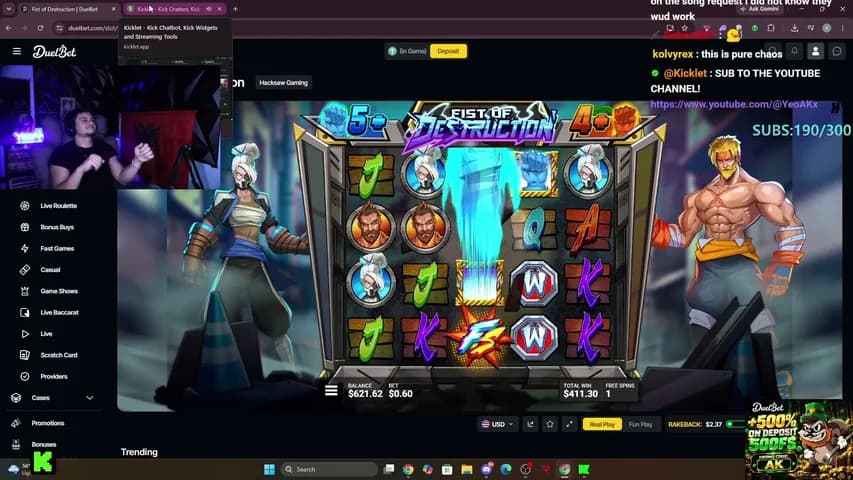Image resolution: width=853 pixels, height=480 pixels.
Task: Open browser downloads icon
Action: 794,28
